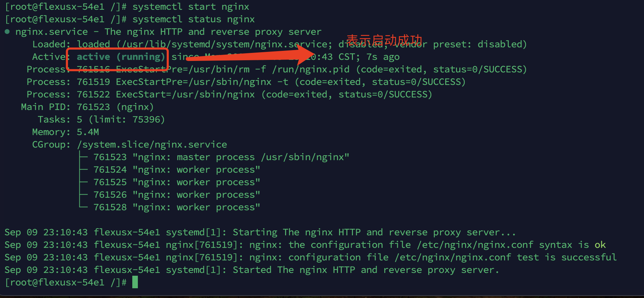Select worker process 761524 entry
644x298 pixels.
pos(176,170)
